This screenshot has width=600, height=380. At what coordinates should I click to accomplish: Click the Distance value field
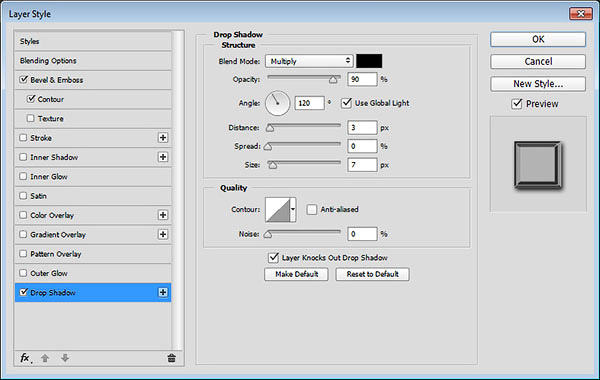click(x=362, y=127)
